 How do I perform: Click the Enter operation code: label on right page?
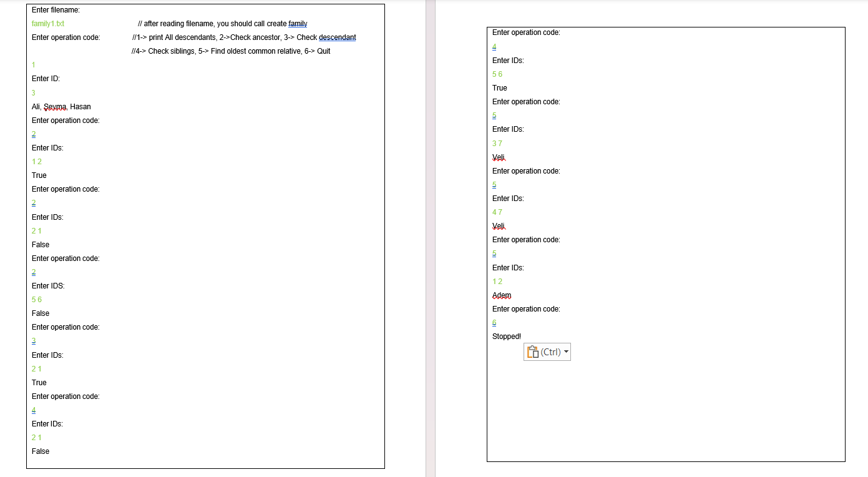pyautogui.click(x=525, y=32)
